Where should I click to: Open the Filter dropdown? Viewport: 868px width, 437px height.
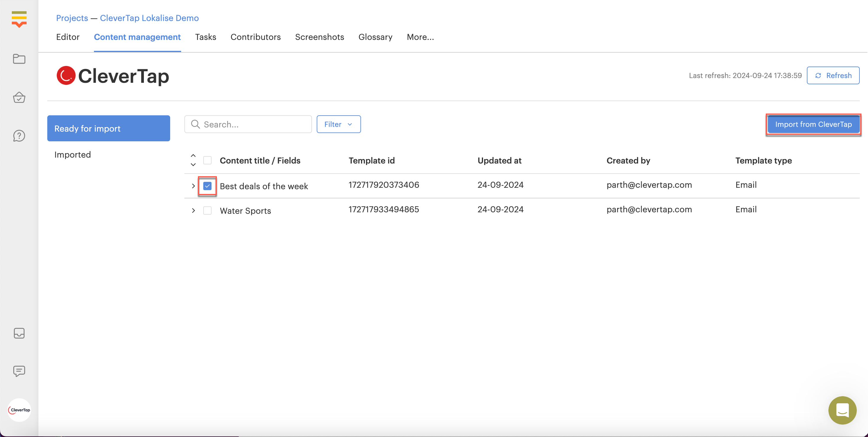[x=338, y=124]
